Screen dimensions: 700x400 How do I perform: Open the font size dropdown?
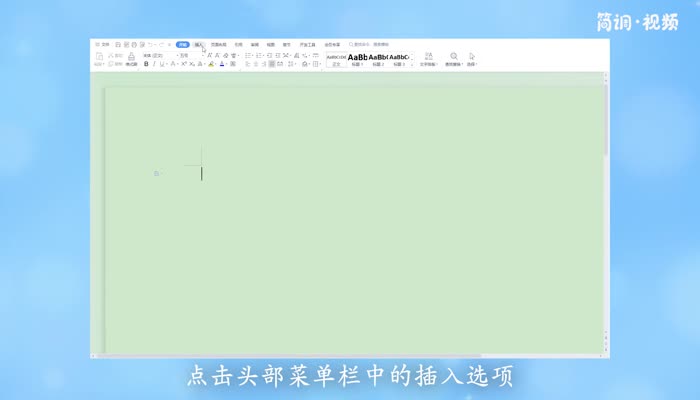click(184, 55)
